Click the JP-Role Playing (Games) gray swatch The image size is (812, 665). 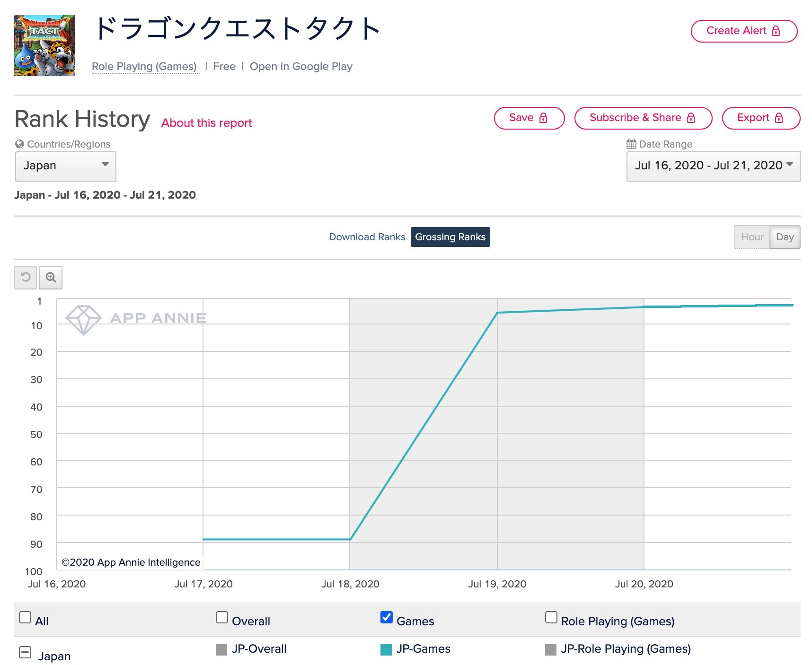click(551, 650)
